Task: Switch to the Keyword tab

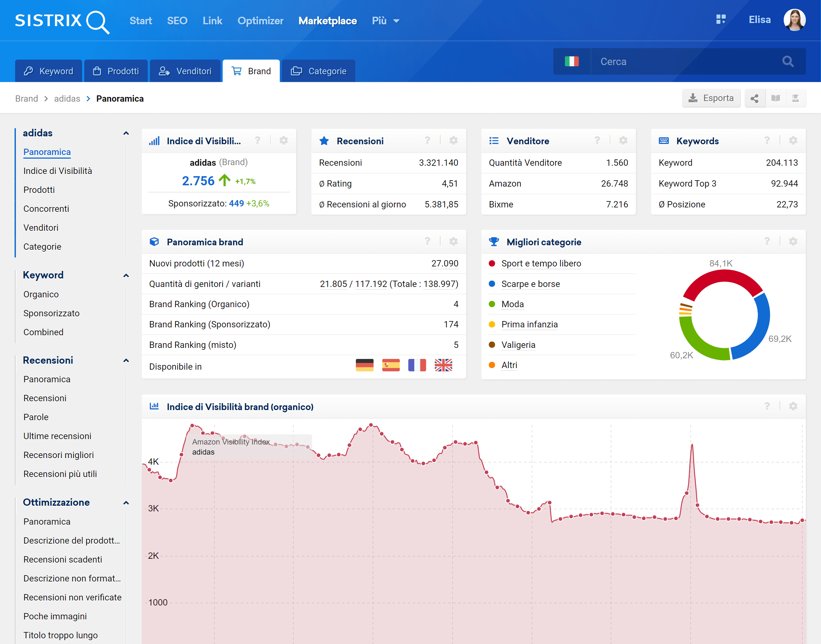Action: coord(48,71)
